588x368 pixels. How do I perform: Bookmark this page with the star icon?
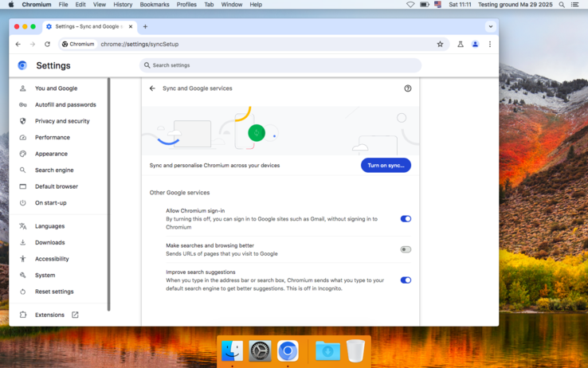point(440,44)
